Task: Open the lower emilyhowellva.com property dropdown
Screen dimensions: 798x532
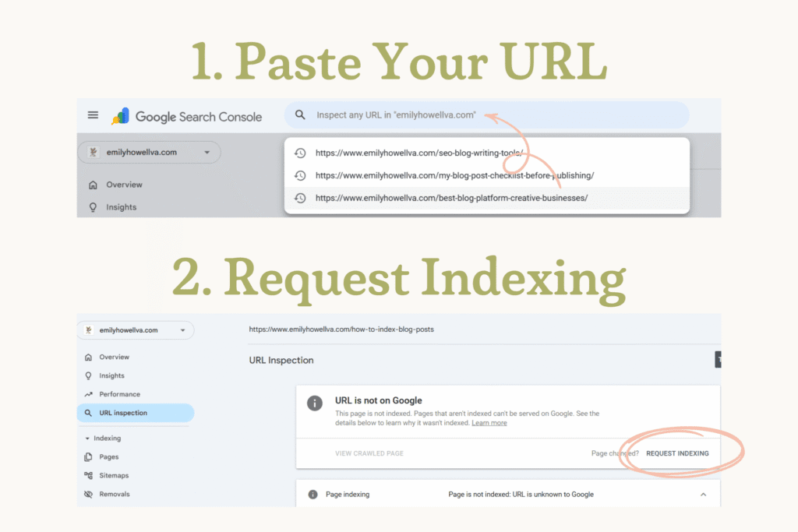Action: [136, 330]
